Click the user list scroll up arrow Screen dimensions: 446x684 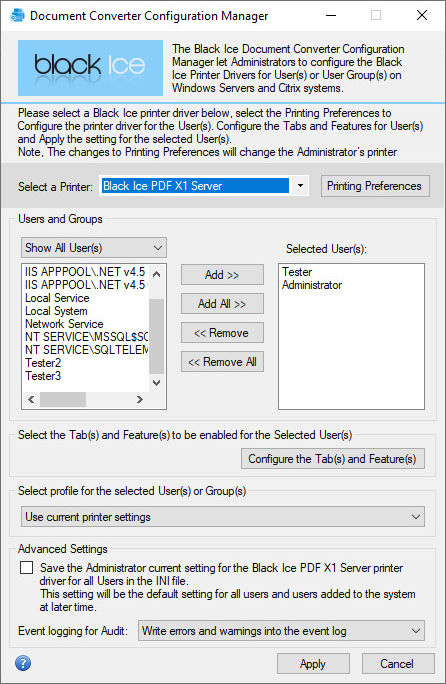pyautogui.click(x=157, y=274)
